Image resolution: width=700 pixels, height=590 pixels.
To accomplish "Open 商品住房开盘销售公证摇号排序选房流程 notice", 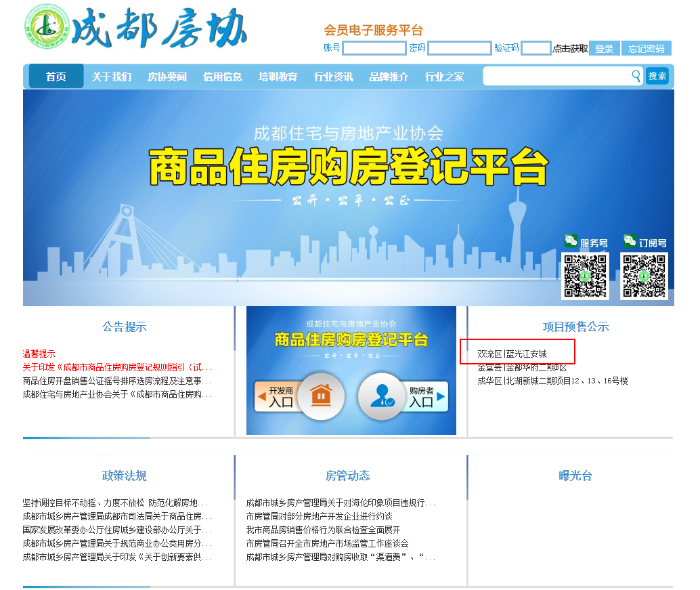I will 117,381.
